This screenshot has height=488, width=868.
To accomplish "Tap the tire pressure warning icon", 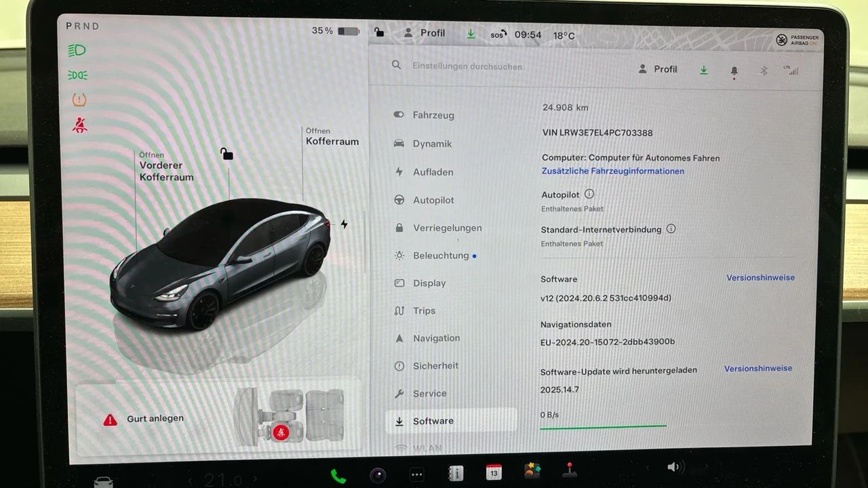I will tap(79, 100).
